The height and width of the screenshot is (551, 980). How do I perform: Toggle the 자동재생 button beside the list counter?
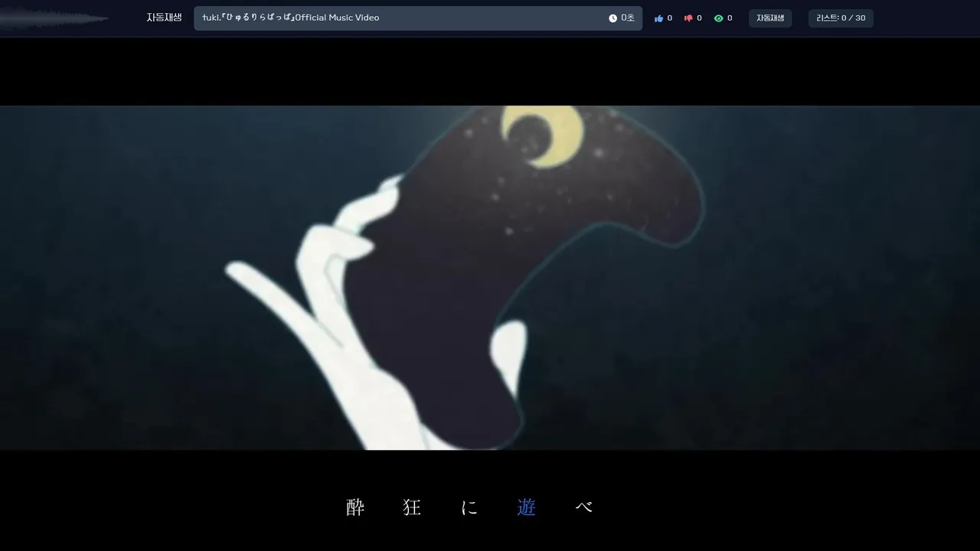pyautogui.click(x=770, y=18)
